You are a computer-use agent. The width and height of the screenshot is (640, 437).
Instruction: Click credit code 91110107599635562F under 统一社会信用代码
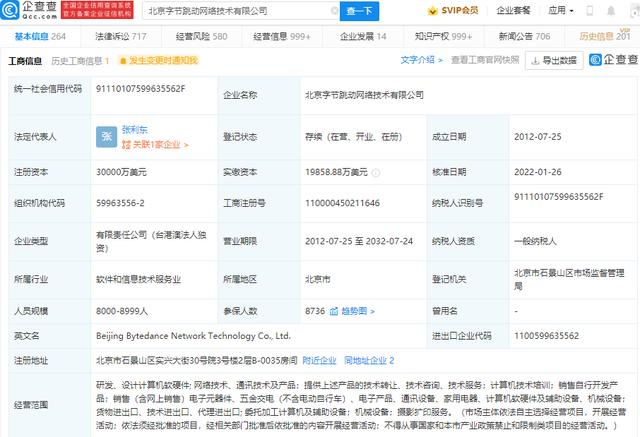pyautogui.click(x=140, y=89)
